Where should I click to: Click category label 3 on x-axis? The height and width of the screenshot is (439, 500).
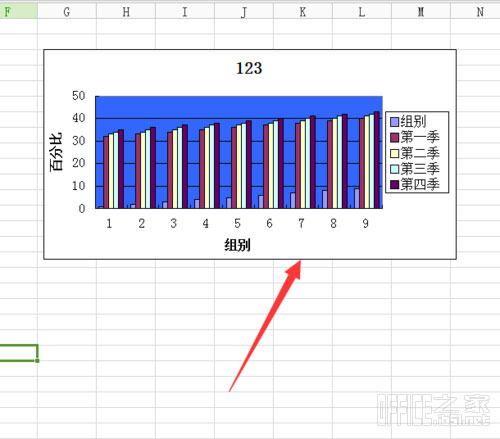(x=173, y=223)
